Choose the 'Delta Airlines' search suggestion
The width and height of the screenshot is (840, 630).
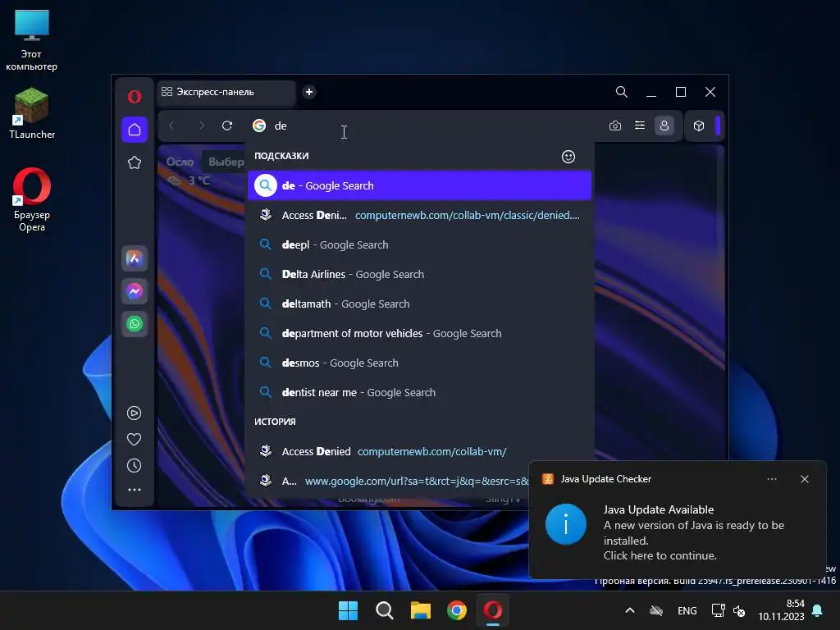tap(419, 274)
